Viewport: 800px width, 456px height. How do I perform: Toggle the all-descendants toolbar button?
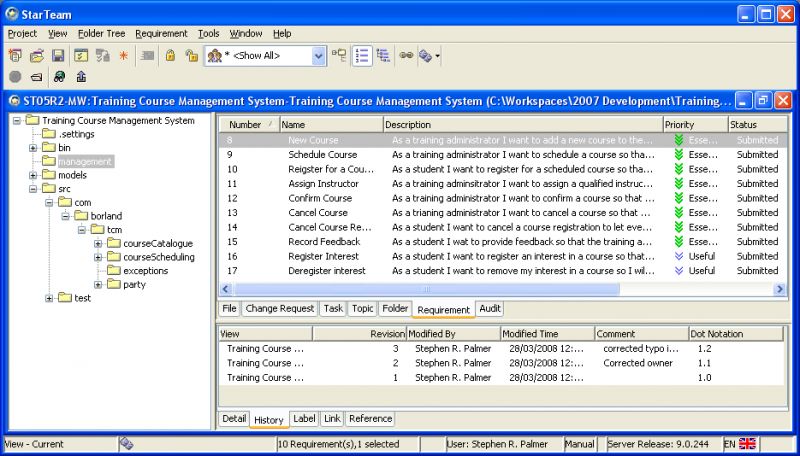340,56
